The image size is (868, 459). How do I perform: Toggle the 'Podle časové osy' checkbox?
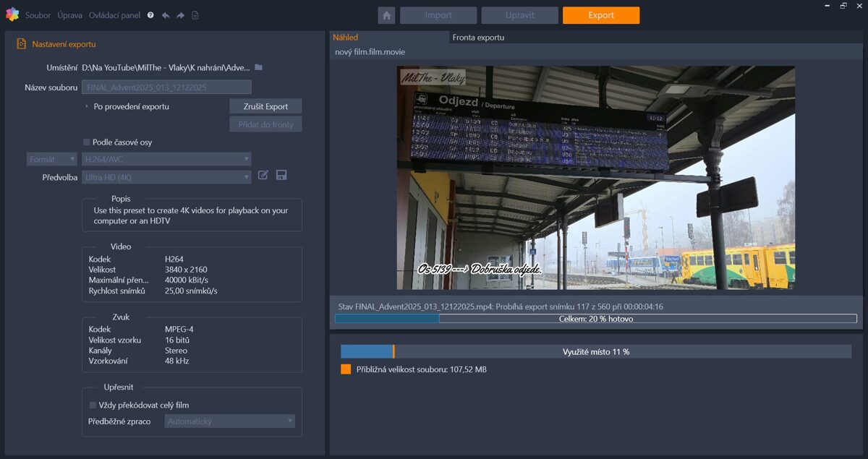(87, 142)
